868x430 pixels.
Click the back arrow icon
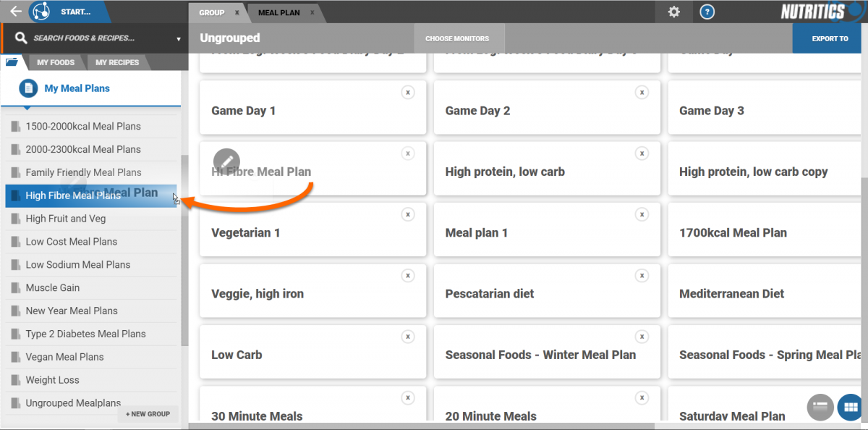(x=15, y=12)
